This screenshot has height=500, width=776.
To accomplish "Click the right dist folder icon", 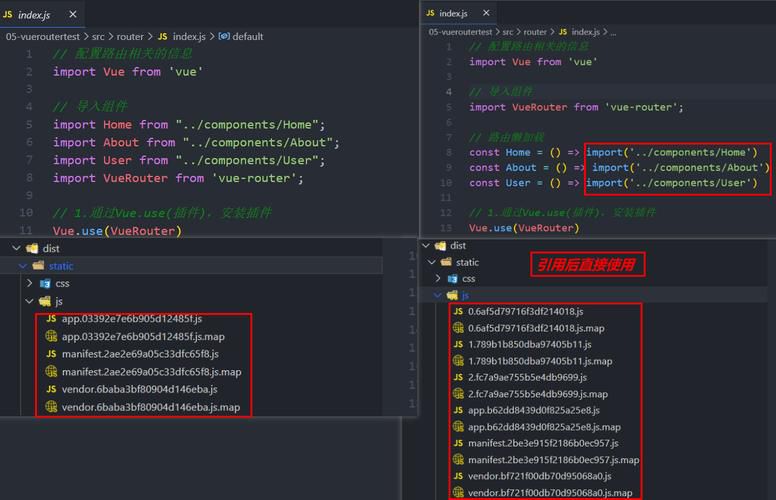I will pyautogui.click(x=440, y=246).
